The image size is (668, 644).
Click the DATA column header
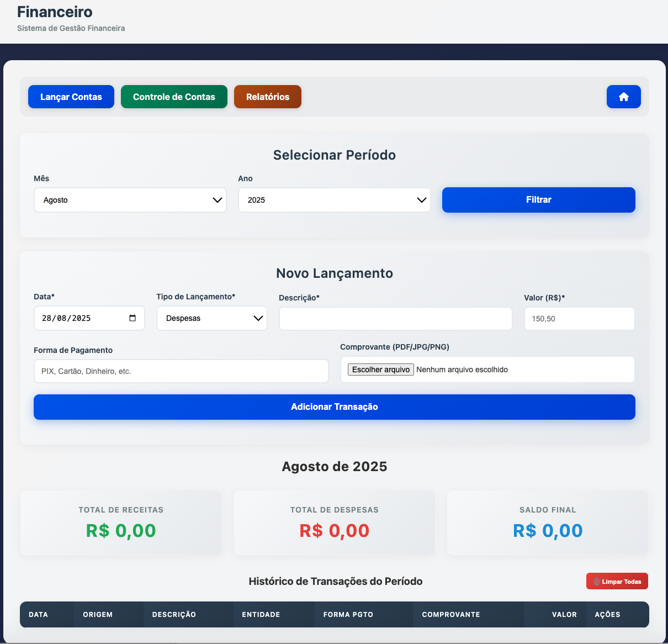[x=38, y=614]
